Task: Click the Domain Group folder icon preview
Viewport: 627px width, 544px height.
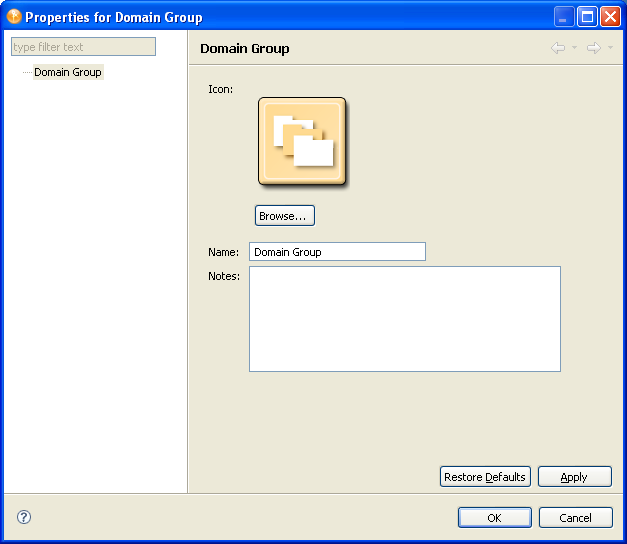Action: (x=302, y=141)
